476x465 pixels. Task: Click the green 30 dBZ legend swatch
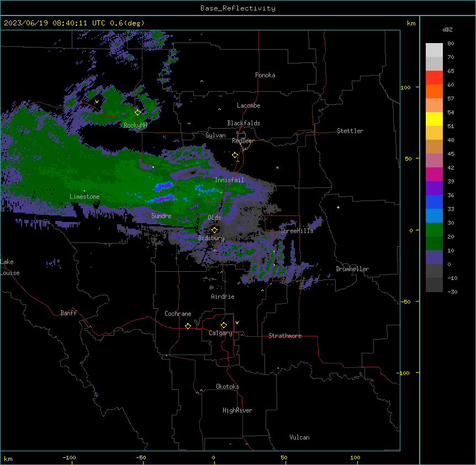tap(434, 229)
